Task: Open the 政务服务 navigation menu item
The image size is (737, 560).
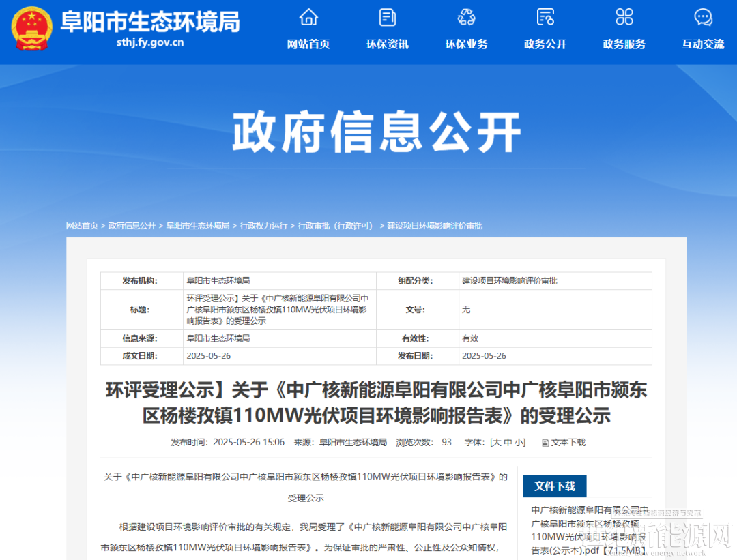Action: pos(624,44)
